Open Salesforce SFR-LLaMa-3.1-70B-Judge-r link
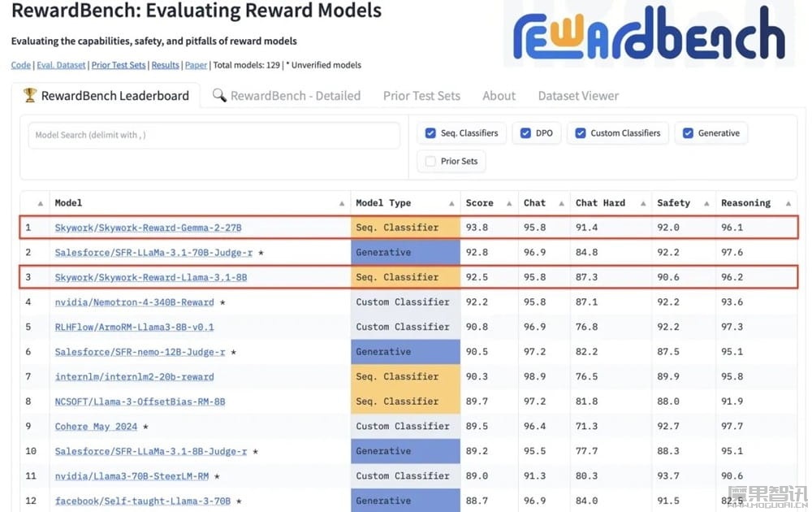Viewport: 812px width, 512px height. [153, 253]
